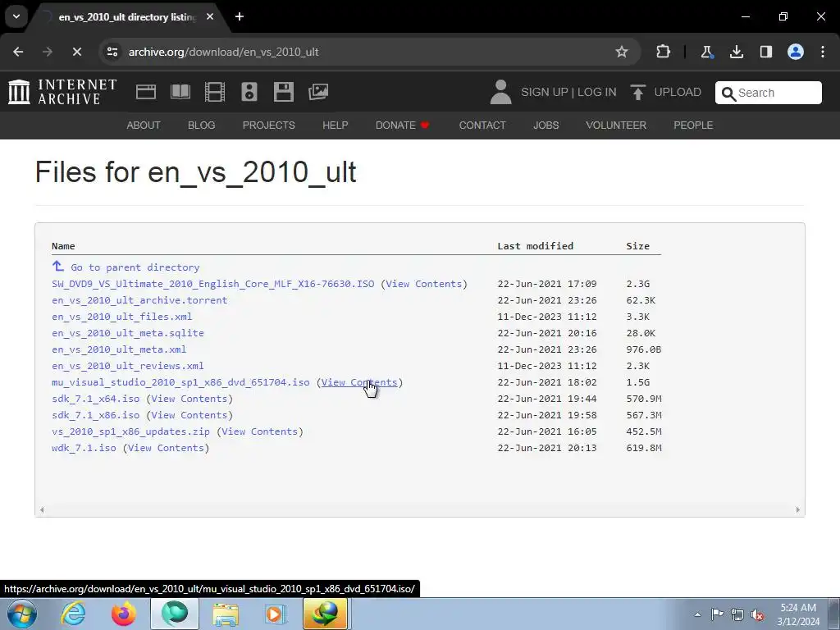Open the Software floppy disk icon
Screen dimensions: 840x630
click(x=283, y=92)
